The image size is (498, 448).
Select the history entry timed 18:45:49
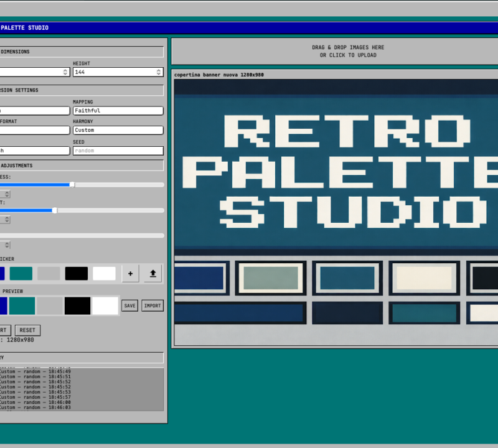(35, 371)
